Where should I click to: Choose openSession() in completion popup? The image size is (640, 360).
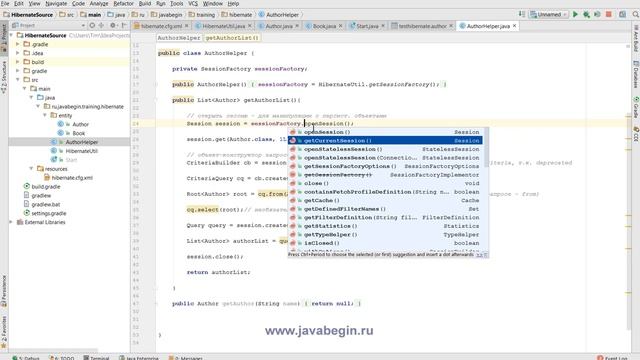[385, 132]
